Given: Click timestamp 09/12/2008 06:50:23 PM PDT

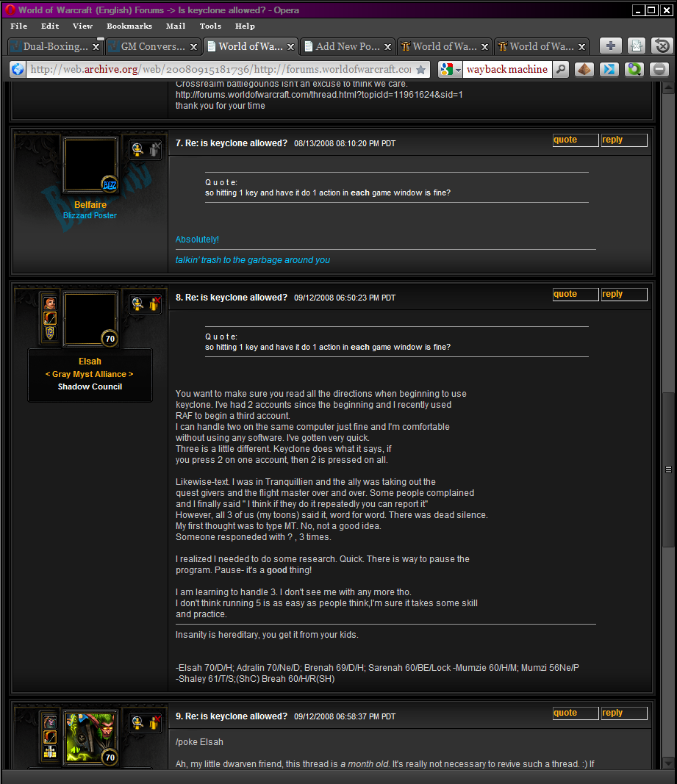Looking at the screenshot, I should click(x=345, y=298).
